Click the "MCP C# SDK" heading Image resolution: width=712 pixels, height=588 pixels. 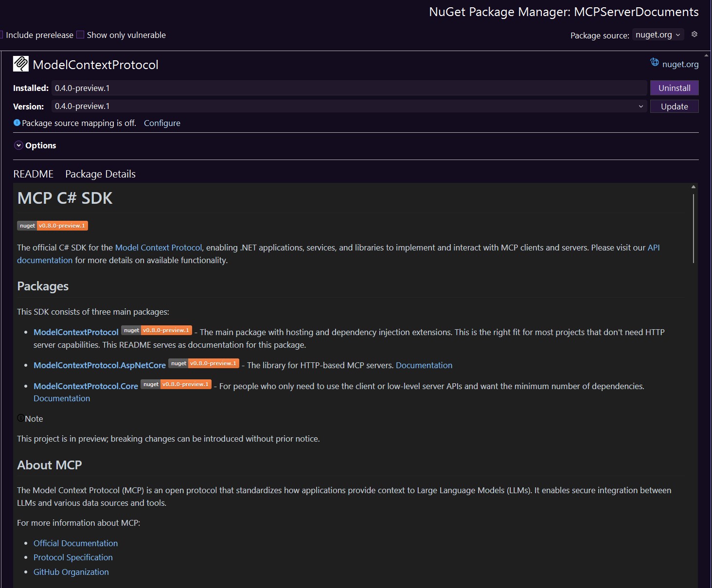click(x=65, y=198)
